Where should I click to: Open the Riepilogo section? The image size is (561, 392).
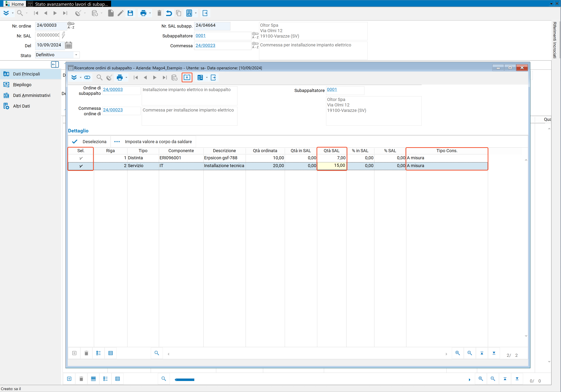point(31,84)
